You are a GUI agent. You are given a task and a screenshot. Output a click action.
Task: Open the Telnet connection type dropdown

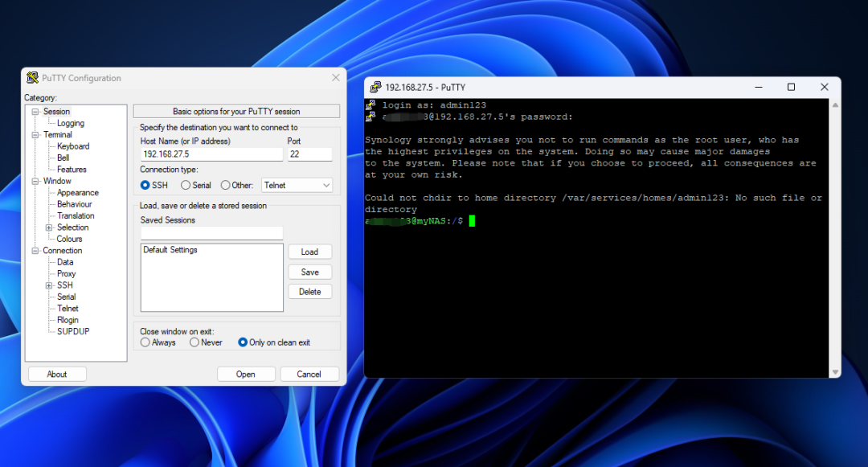click(x=297, y=186)
